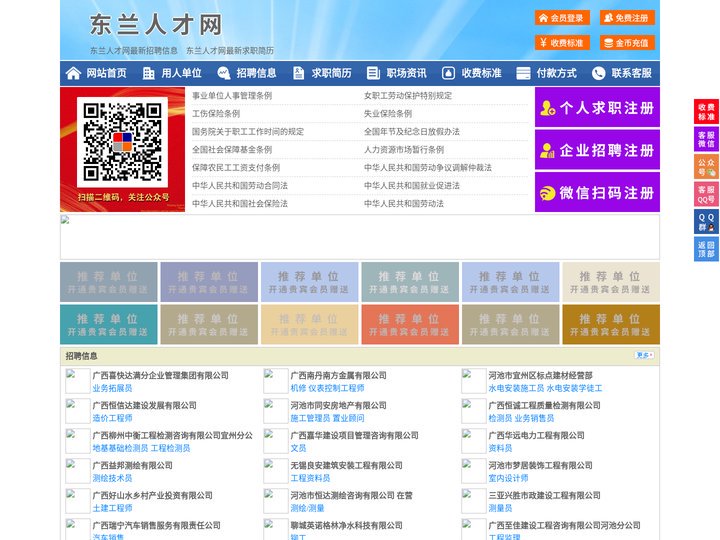Open the 招聘信息 menu item
720x540 pixels.
[x=256, y=73]
